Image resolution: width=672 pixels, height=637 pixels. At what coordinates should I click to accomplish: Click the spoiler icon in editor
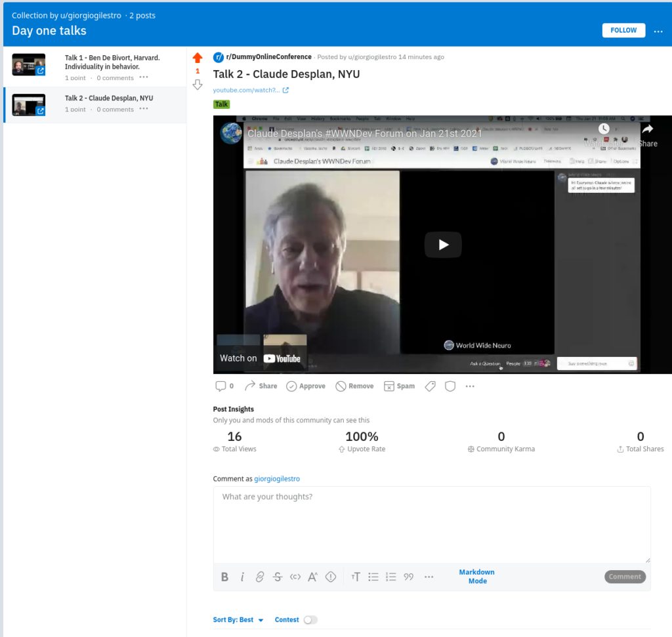(331, 577)
